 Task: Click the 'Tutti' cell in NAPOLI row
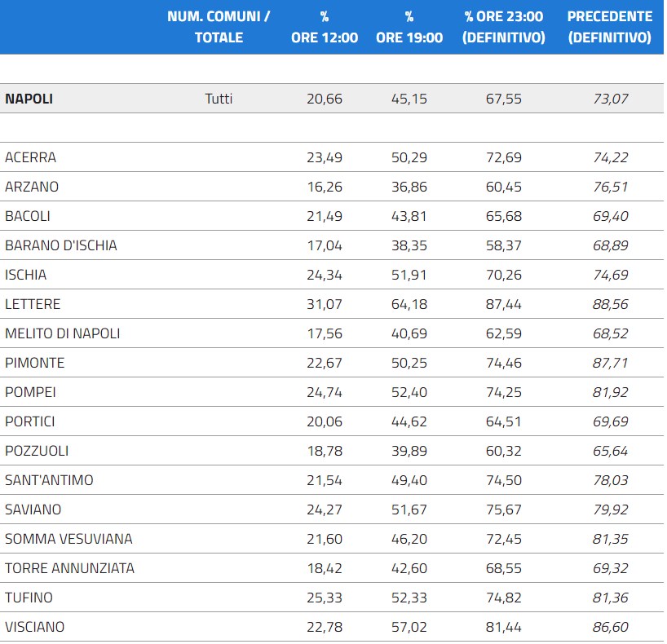(x=219, y=99)
